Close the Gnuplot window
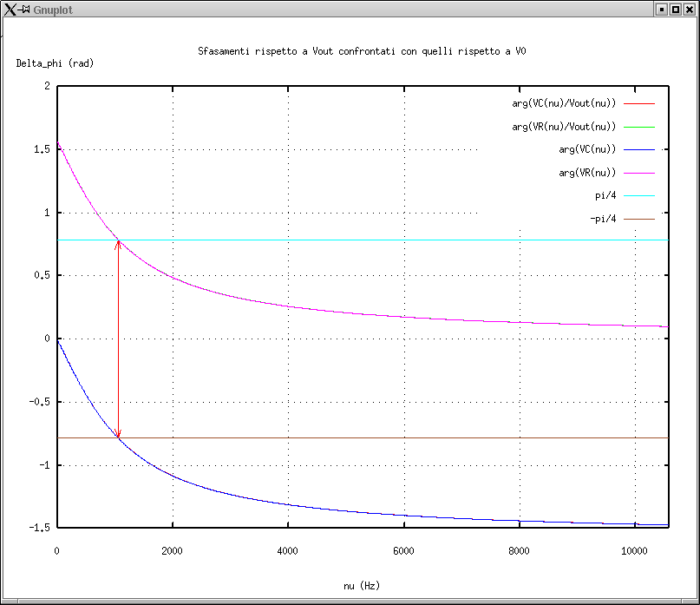This screenshot has width=700, height=605. [x=689, y=9]
